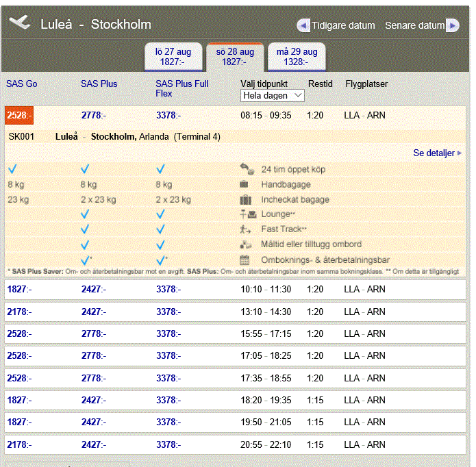This screenshot has height=467, width=476.
Task: Switch to the lö 27 aug tab
Action: point(173,57)
